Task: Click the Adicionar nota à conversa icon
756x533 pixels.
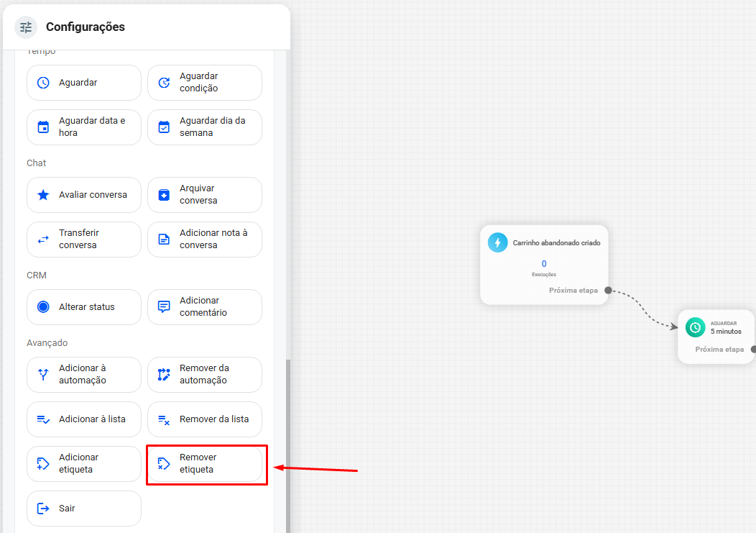Action: point(164,239)
